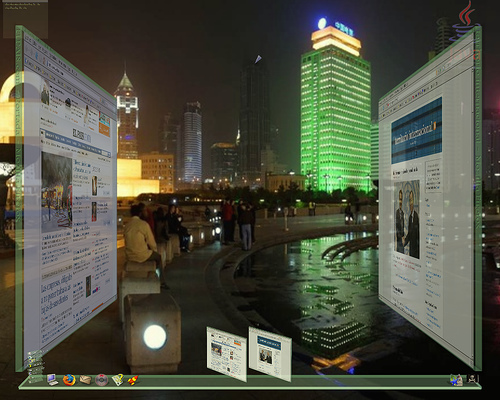Launch Firefox from the taskbar
The image size is (500, 400).
pos(69,380)
